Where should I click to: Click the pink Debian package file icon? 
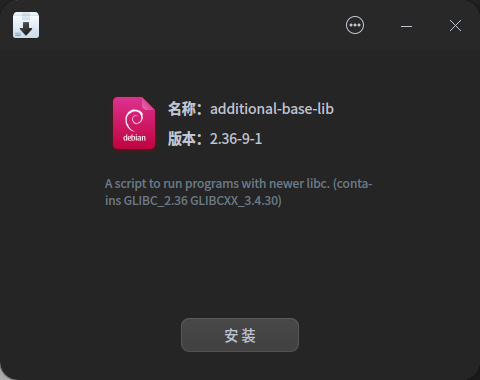[x=134, y=123]
